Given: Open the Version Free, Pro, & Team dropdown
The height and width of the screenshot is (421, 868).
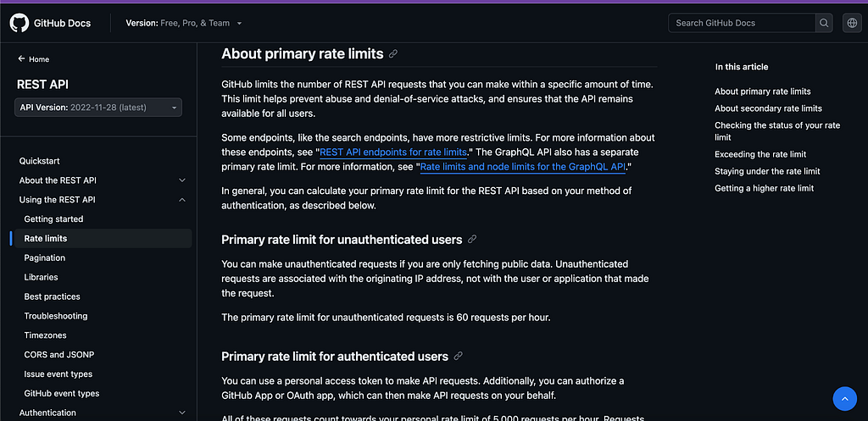Looking at the screenshot, I should (184, 23).
